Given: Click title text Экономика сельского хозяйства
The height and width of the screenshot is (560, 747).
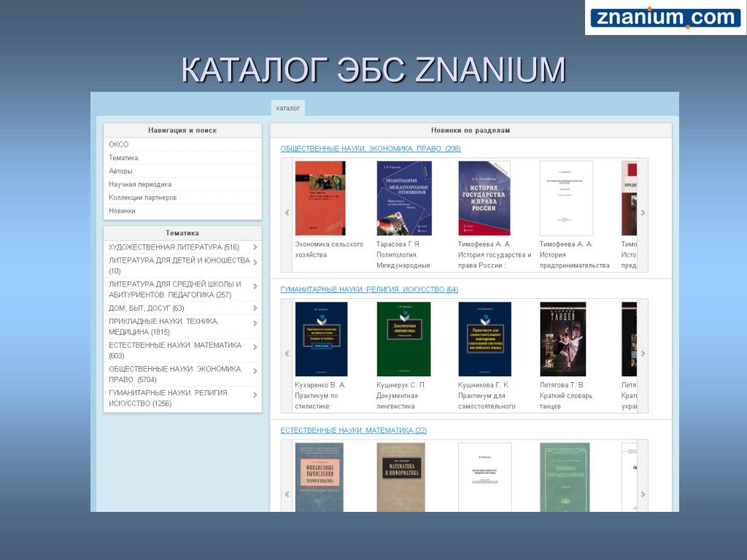Looking at the screenshot, I should click(329, 249).
